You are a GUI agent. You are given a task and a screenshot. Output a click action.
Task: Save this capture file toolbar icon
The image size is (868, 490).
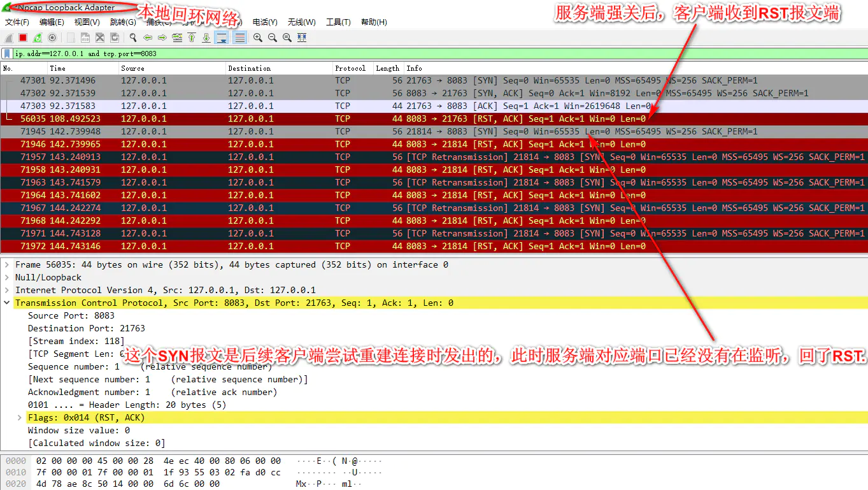point(85,38)
